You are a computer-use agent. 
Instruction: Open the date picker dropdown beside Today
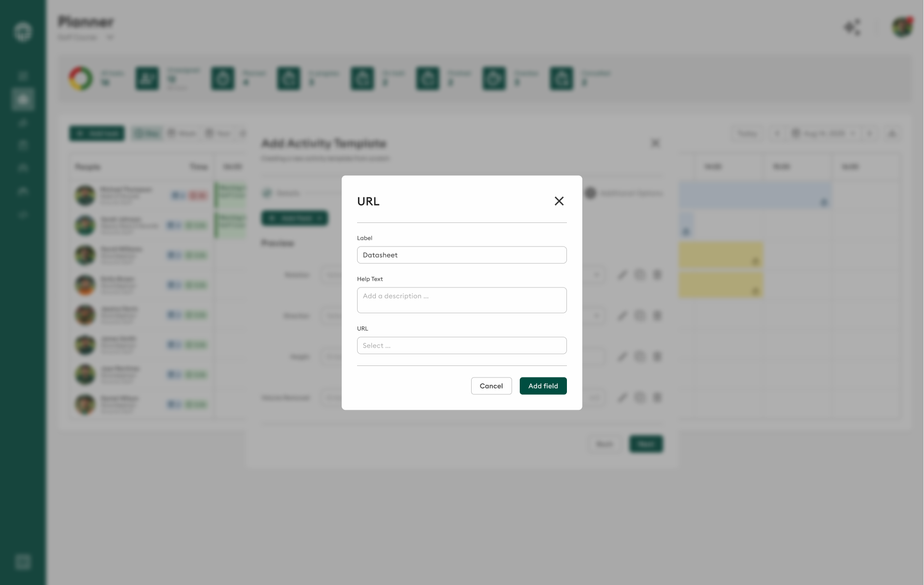pyautogui.click(x=824, y=133)
